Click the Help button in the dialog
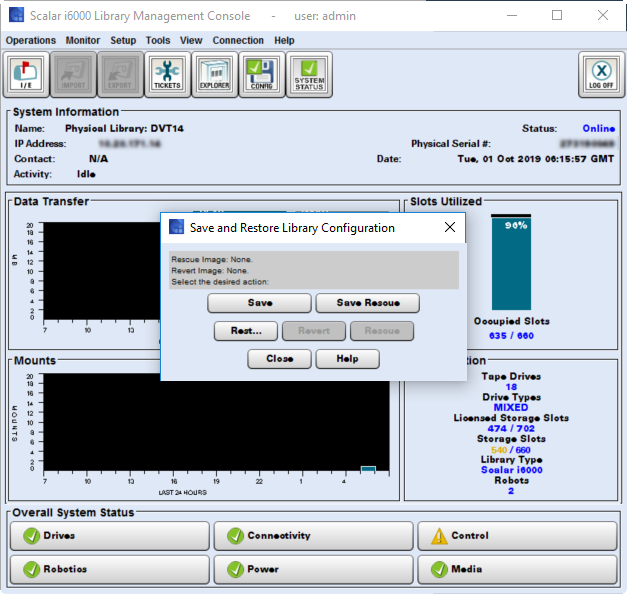The height and width of the screenshot is (594, 627). (x=347, y=359)
